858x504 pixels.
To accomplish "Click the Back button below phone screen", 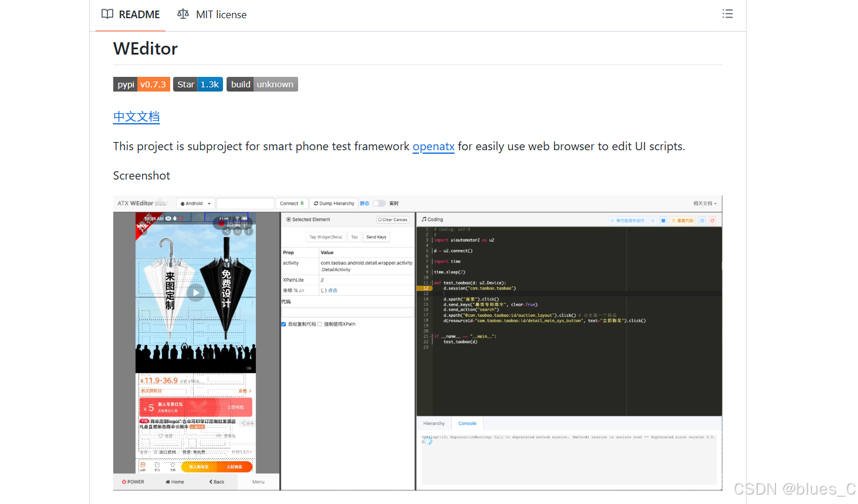I will 217,482.
